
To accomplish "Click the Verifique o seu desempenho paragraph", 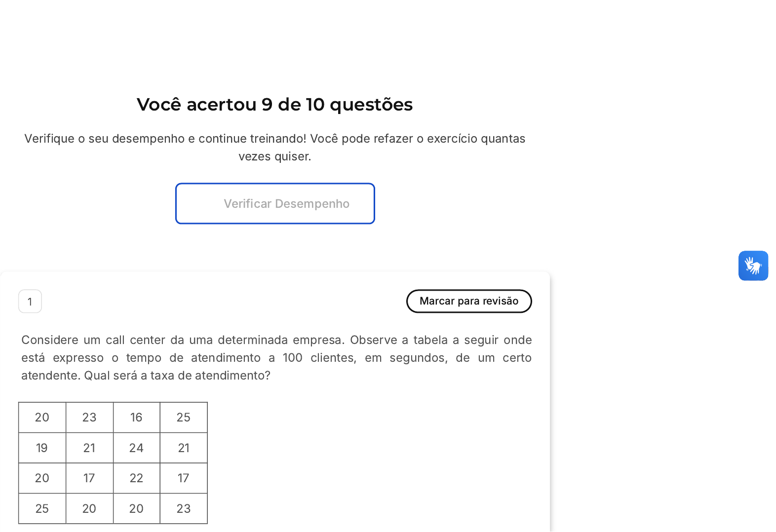I will coord(274,147).
